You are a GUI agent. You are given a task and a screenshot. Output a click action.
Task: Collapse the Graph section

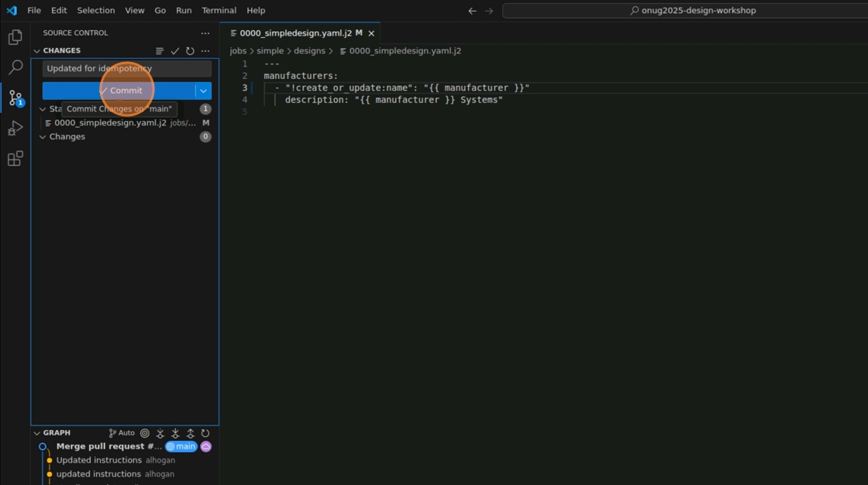[x=36, y=433]
